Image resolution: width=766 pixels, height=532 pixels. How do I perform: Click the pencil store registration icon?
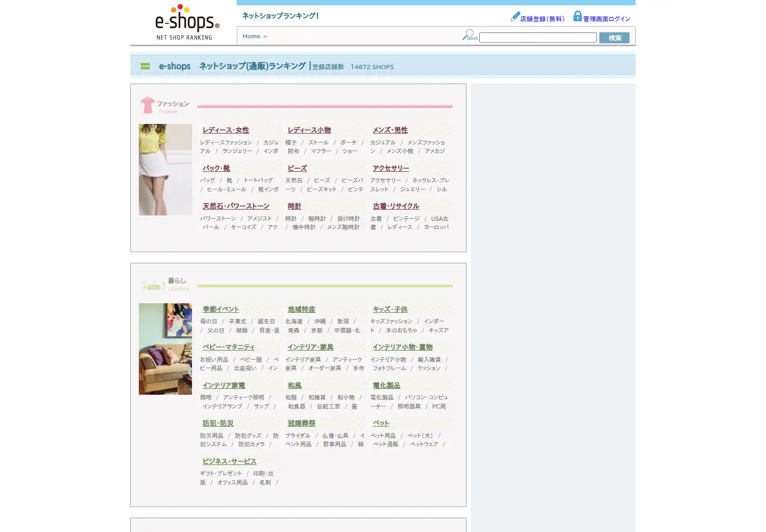pyautogui.click(x=514, y=16)
